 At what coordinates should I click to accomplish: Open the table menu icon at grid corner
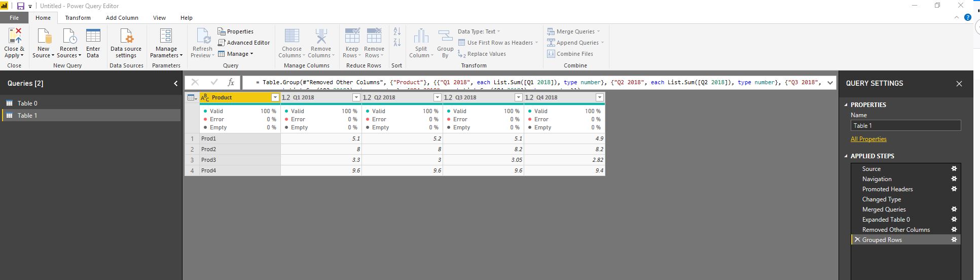coord(191,97)
